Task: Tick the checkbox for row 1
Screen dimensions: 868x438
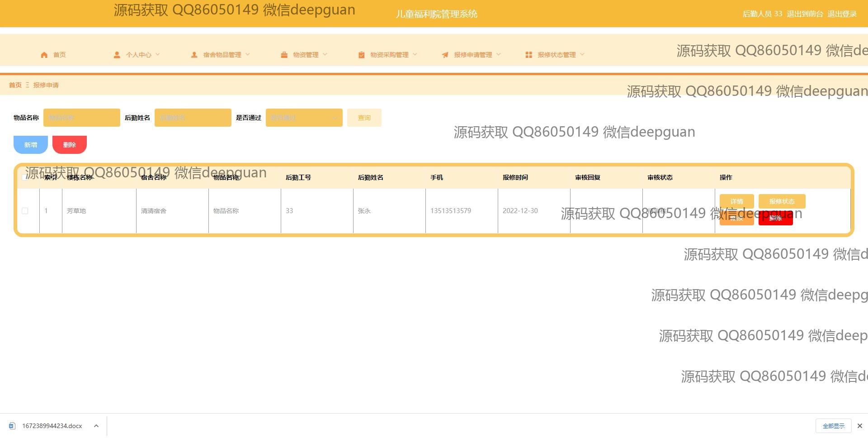Action: coord(25,211)
